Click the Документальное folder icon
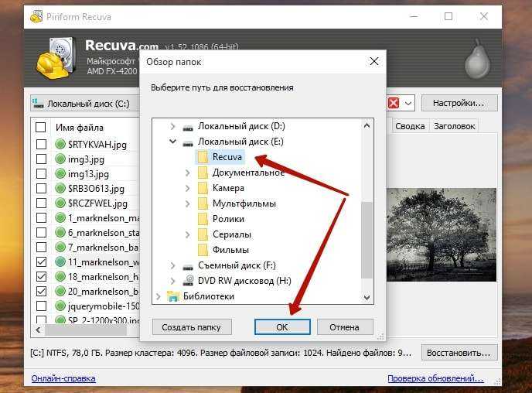This screenshot has width=532, height=393. click(203, 173)
